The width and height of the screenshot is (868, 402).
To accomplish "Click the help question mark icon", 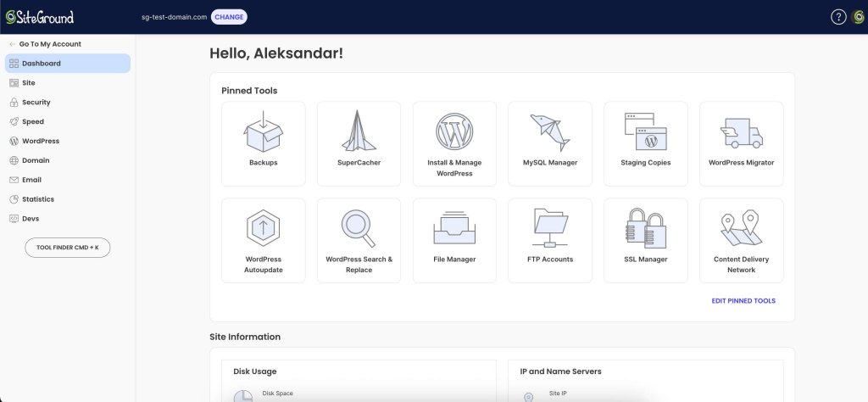I will (x=838, y=17).
